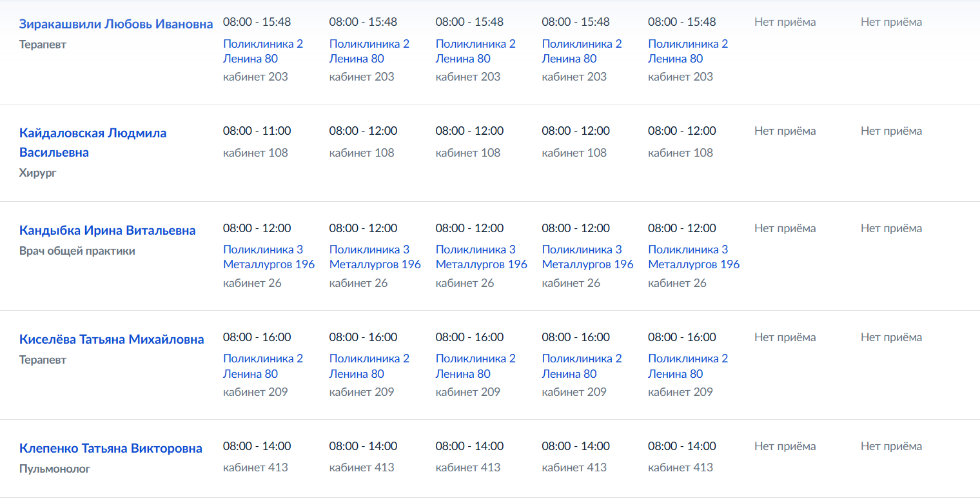980x501 pixels.
Task: Click first Нет приёма cell for Кандыбка
Action: 785,228
